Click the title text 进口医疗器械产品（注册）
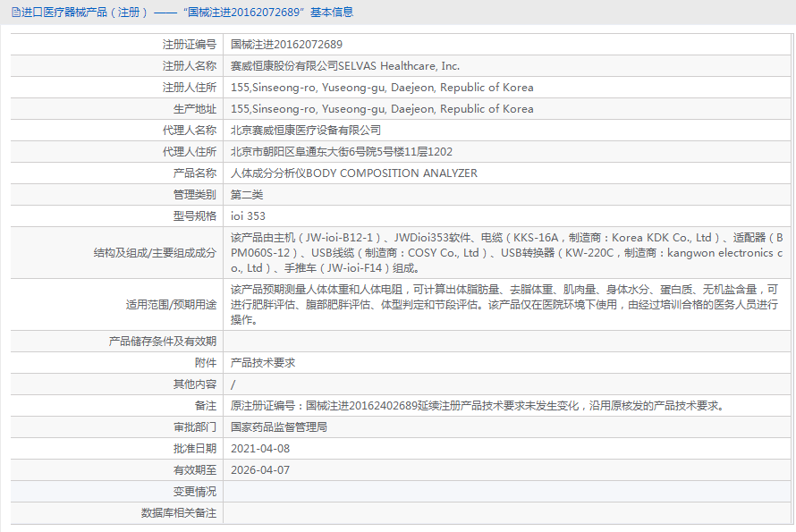This screenshot has height=532, width=796. (84, 13)
